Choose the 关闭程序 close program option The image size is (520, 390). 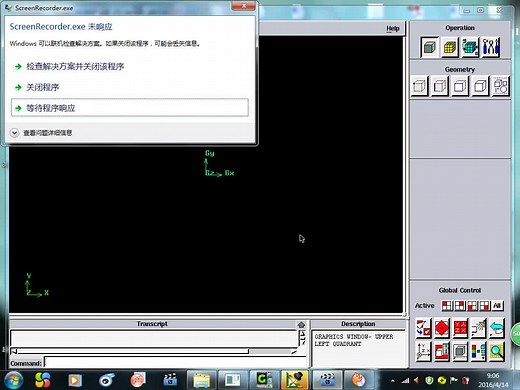pos(43,87)
